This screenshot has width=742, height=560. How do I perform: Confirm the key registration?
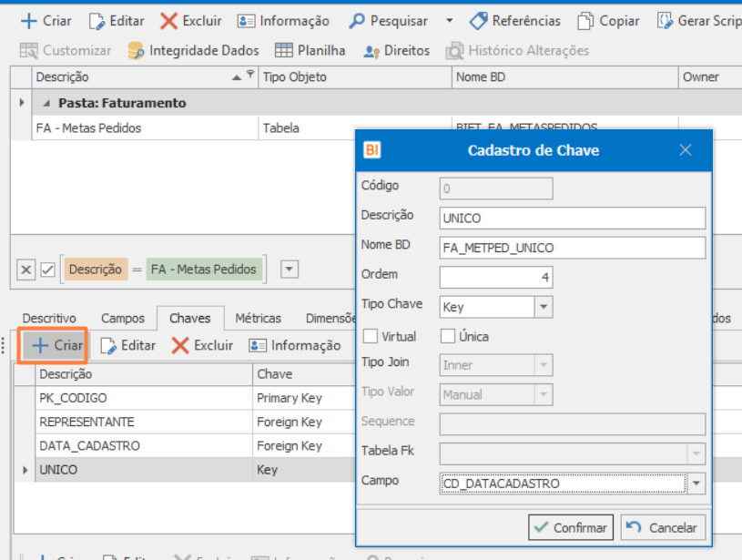click(571, 527)
